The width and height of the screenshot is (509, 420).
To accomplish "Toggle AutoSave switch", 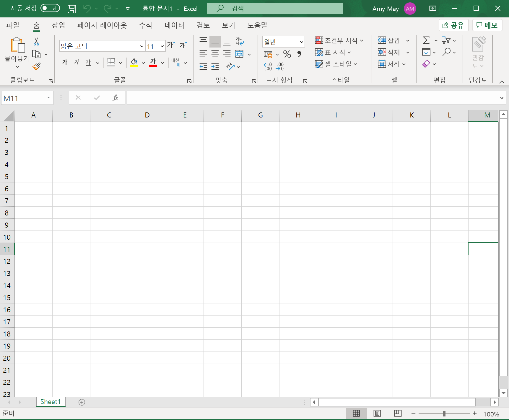I will (x=50, y=8).
